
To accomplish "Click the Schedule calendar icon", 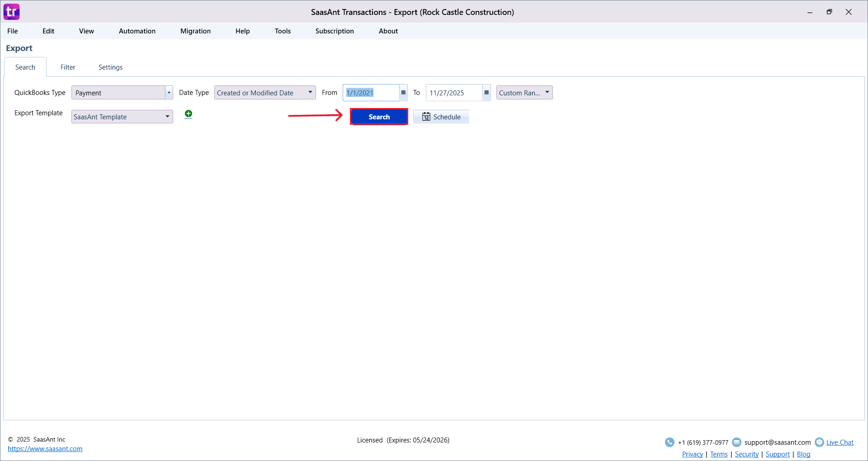I will coord(426,117).
